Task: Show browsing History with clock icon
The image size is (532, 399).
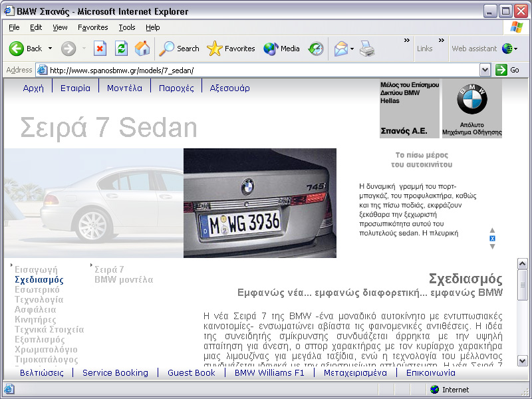Action: point(316,49)
